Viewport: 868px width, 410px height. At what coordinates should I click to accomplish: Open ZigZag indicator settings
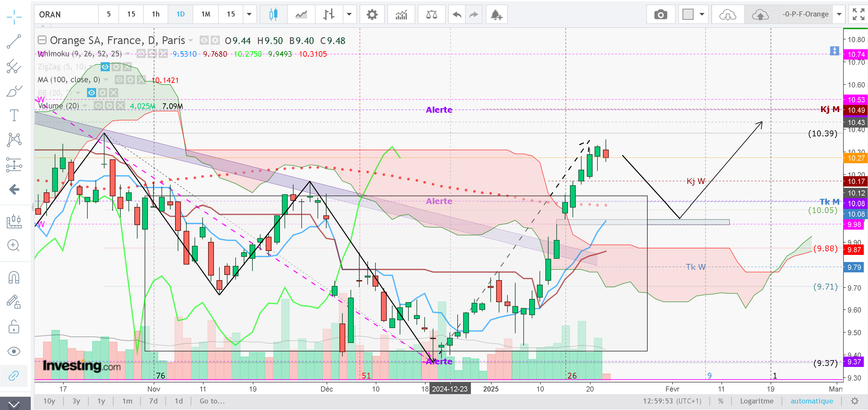coord(116,67)
